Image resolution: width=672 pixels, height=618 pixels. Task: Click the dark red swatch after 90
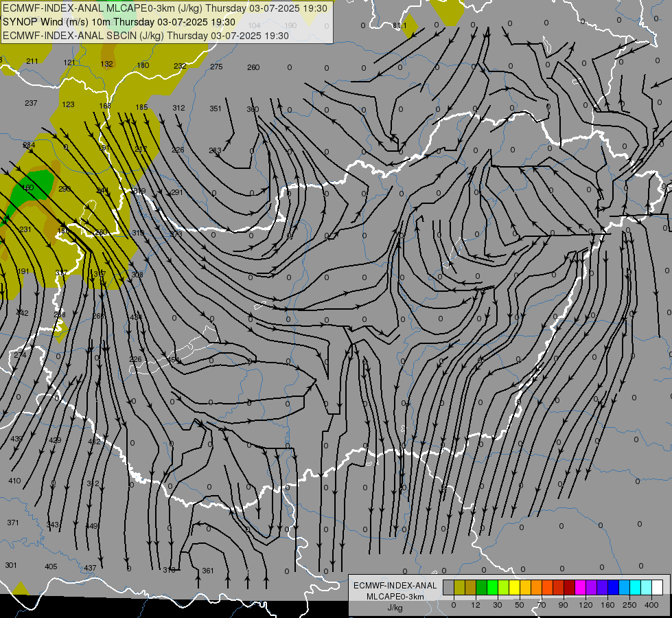(x=570, y=588)
